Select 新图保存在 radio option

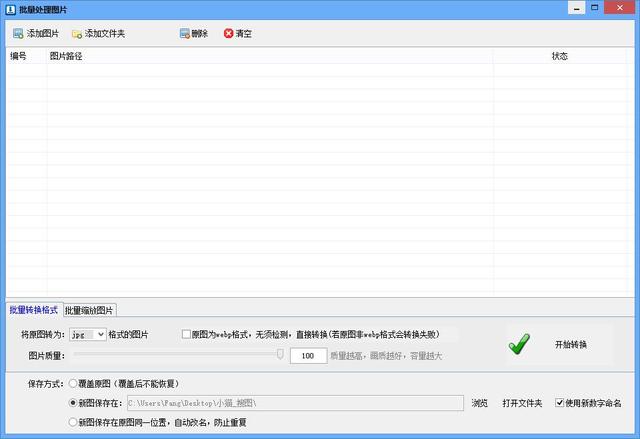pos(73,403)
